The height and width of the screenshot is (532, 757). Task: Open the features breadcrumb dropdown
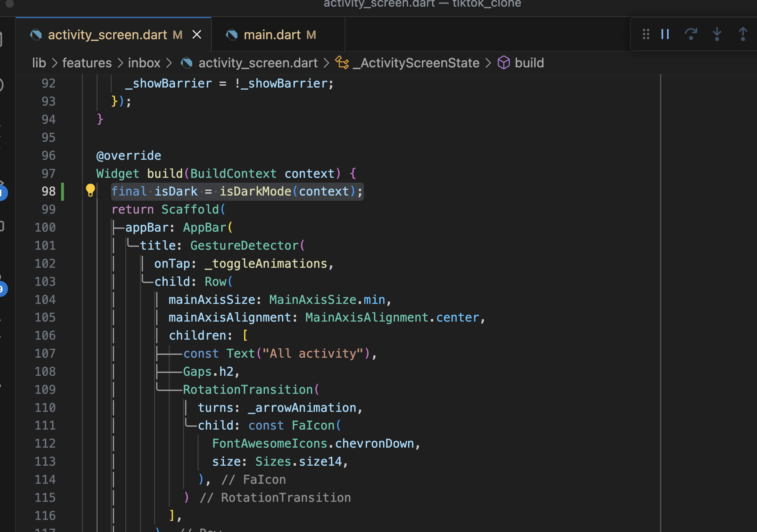pos(87,63)
